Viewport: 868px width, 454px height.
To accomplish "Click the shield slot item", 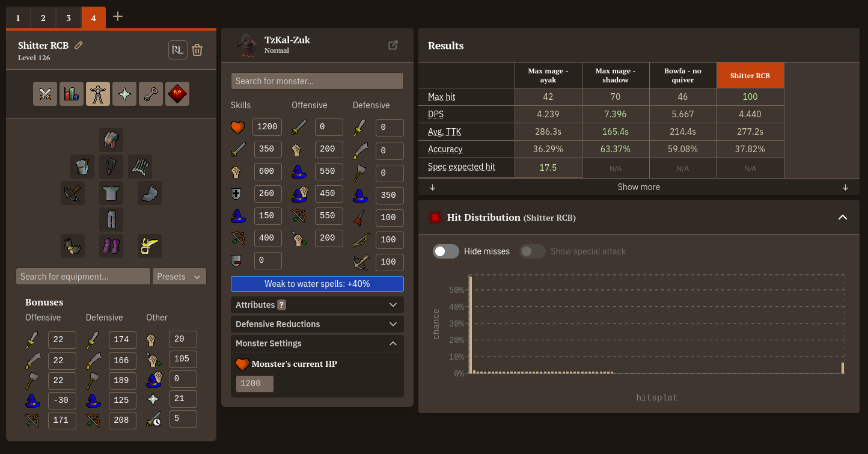I will 150,193.
